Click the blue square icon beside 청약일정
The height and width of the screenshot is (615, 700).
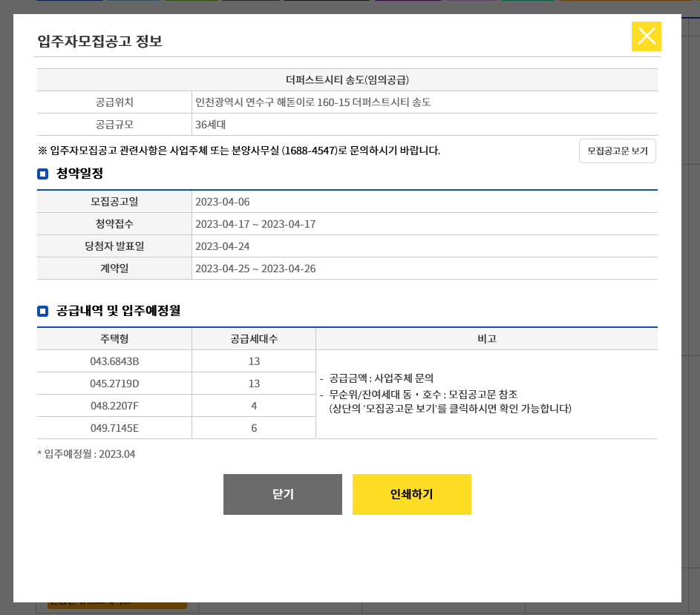(43, 174)
